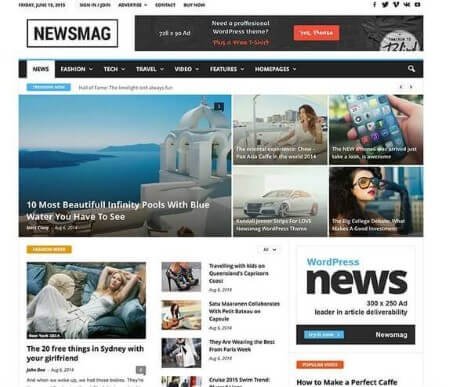Image resolution: width=450 pixels, height=387 pixels.
Task: Open the Twitter social icon
Action: pos(385,5)
